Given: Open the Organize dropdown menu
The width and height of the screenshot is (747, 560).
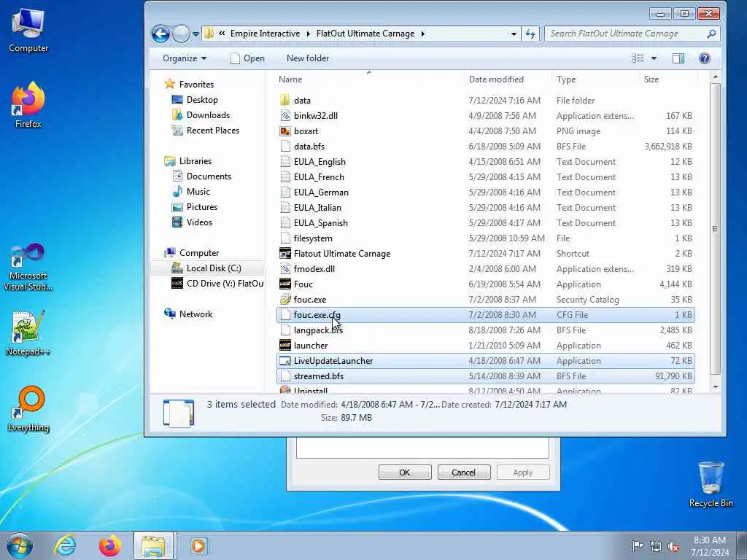Looking at the screenshot, I should 185,58.
